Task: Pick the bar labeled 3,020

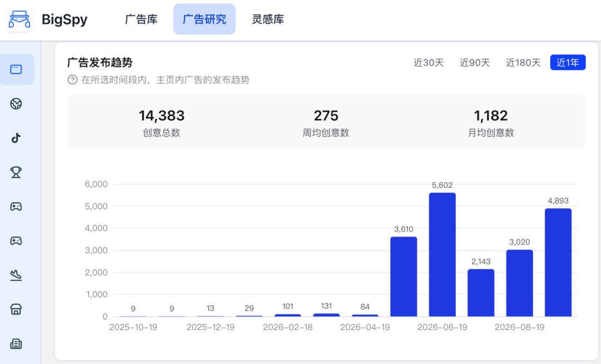Action: click(x=520, y=283)
